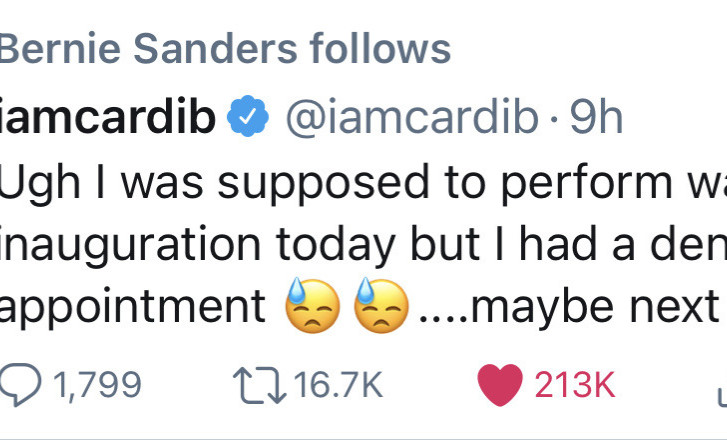This screenshot has height=448, width=727.
Task: Click the blue verified badge
Action: (x=247, y=120)
